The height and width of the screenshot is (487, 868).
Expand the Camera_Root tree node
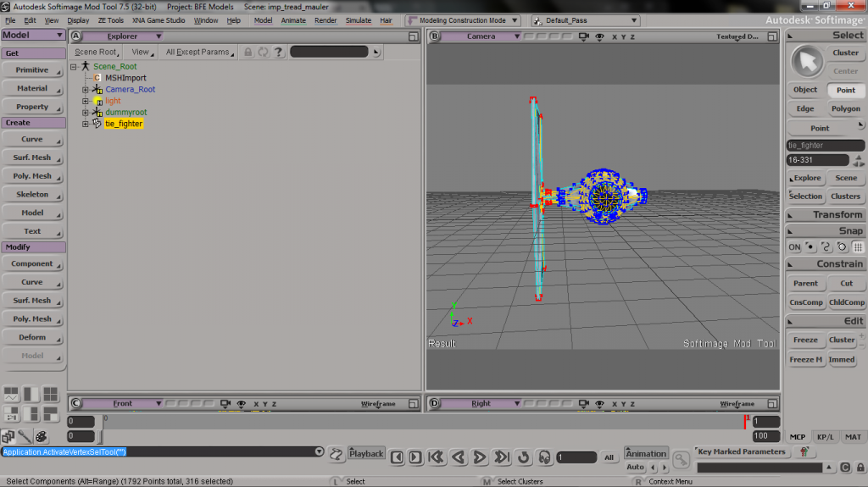click(x=86, y=90)
